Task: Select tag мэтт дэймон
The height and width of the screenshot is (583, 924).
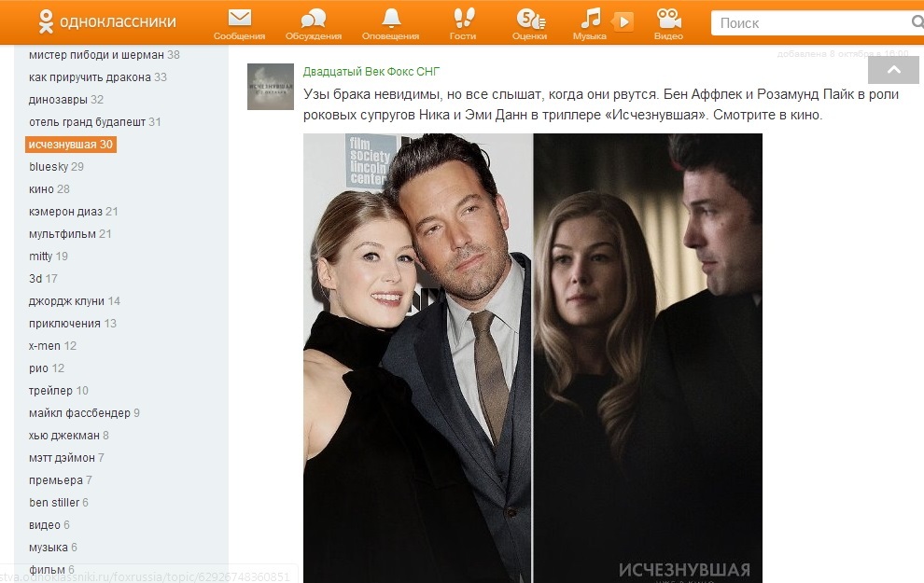Action: pos(66,458)
